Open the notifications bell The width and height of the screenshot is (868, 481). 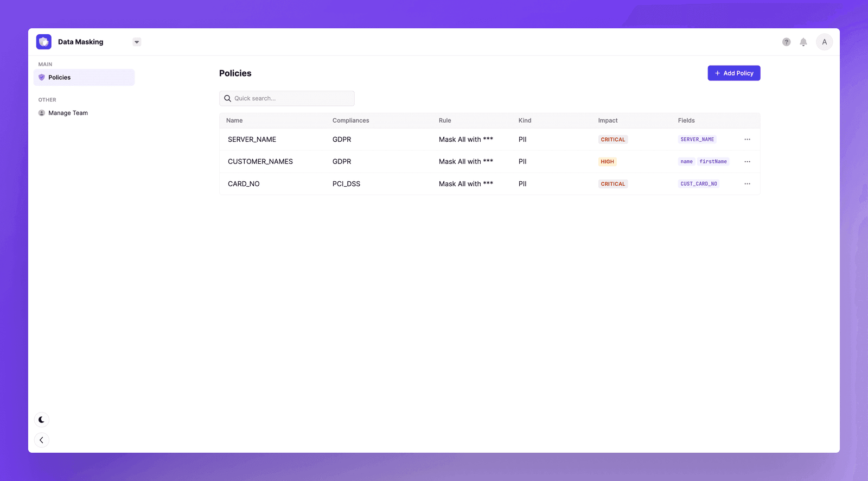(803, 42)
